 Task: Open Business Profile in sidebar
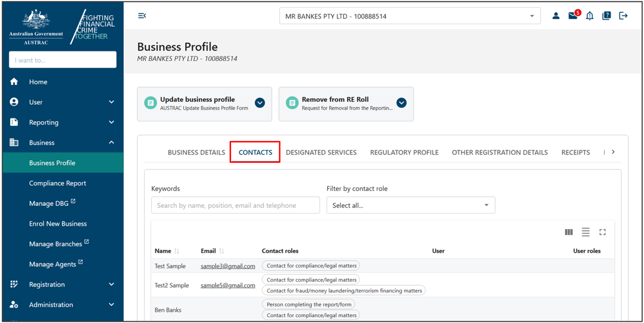point(63,163)
